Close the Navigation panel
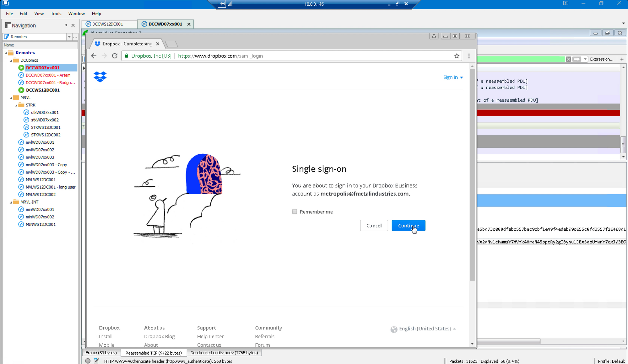This screenshot has width=628, height=364. 73,25
